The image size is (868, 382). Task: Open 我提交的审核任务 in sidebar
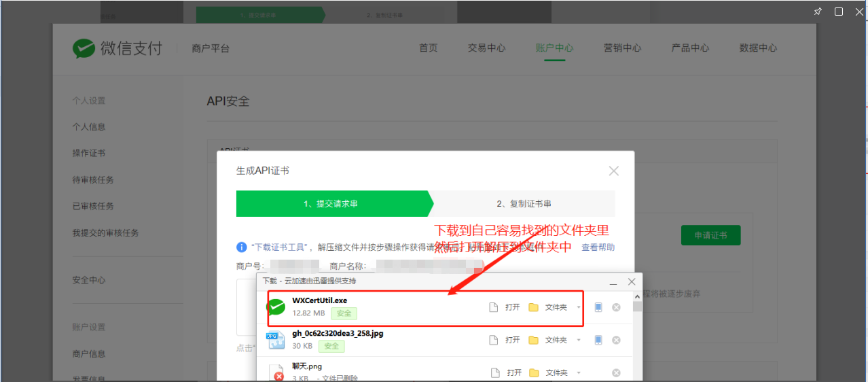click(105, 232)
